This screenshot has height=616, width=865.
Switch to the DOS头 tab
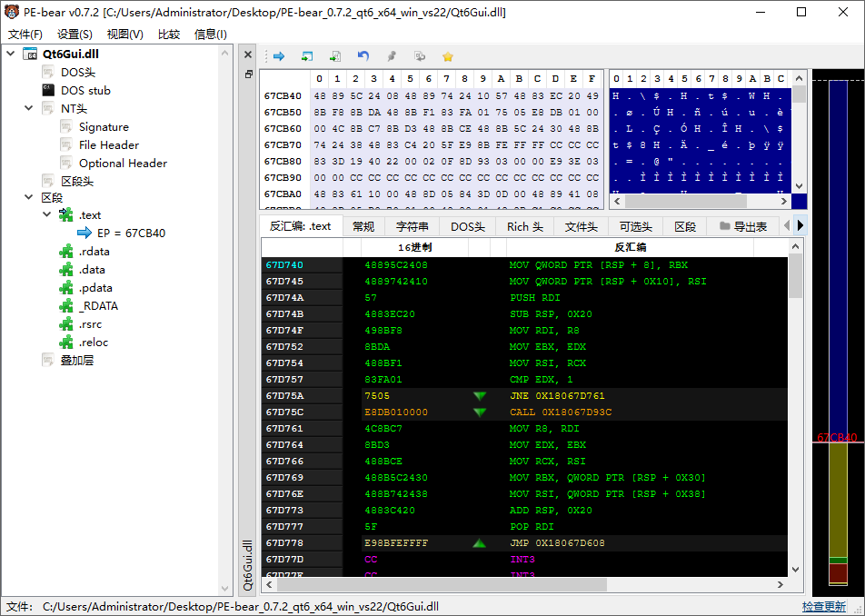[x=468, y=226]
